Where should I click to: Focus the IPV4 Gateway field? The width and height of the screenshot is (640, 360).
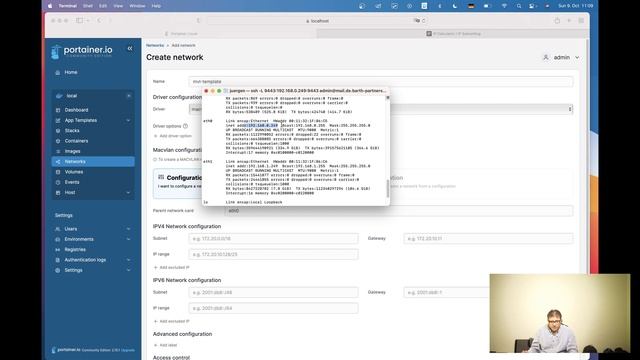pos(488,238)
